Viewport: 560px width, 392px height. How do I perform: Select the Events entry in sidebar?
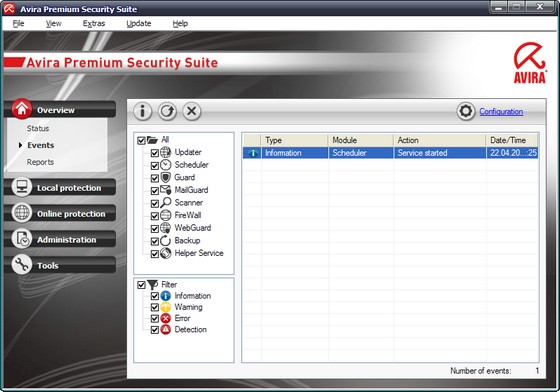point(40,145)
